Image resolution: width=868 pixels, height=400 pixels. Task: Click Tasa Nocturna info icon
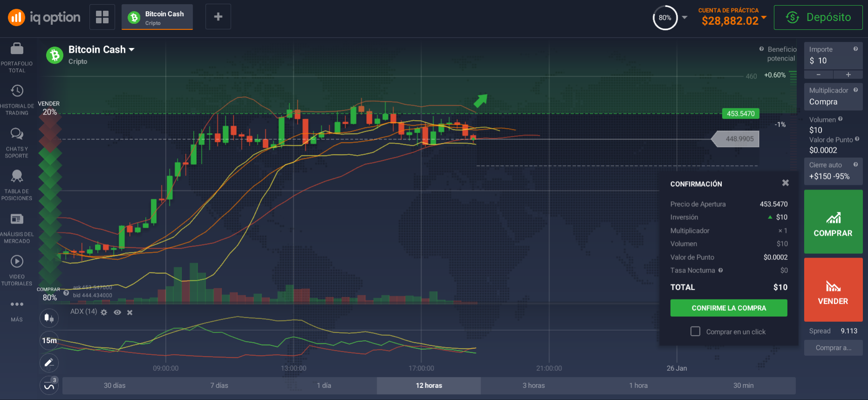point(720,270)
